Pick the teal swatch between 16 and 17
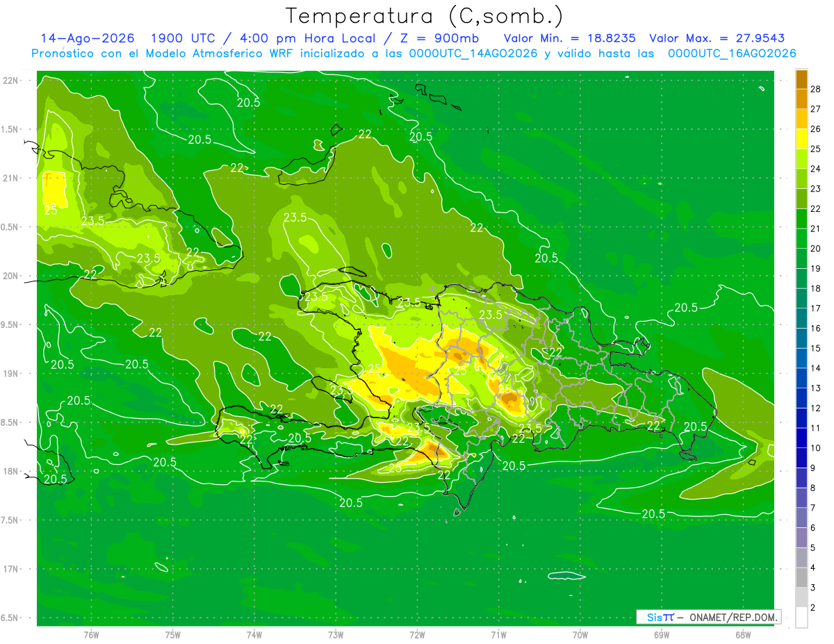Image resolution: width=834 pixels, height=644 pixels. (x=802, y=318)
